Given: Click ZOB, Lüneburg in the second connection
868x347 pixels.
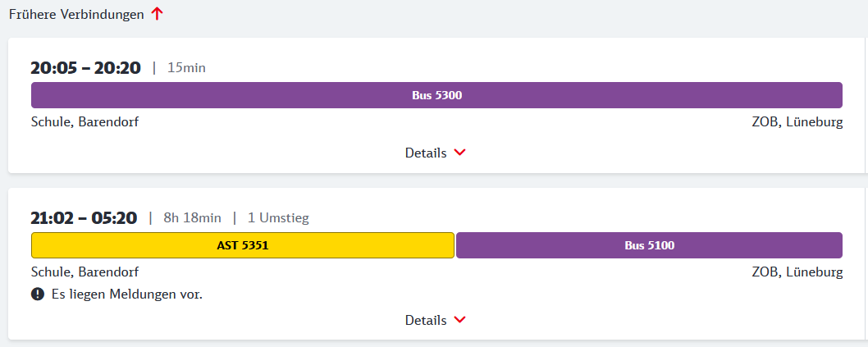Looking at the screenshot, I should (797, 272).
